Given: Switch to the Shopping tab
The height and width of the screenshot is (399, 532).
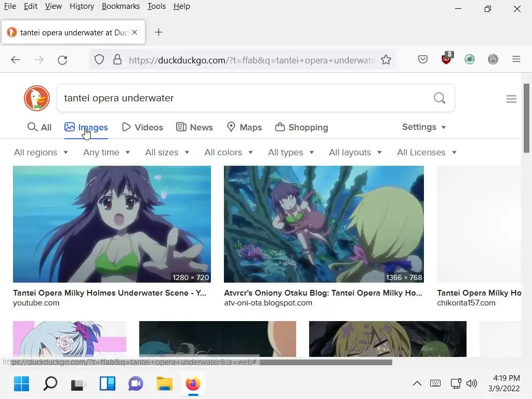Looking at the screenshot, I should pos(301,127).
